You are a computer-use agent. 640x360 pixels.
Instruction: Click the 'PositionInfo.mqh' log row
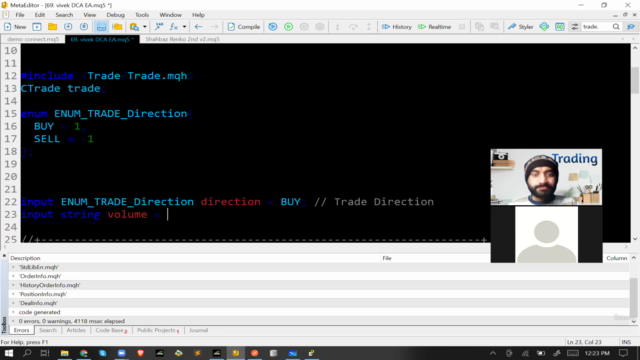(319, 294)
